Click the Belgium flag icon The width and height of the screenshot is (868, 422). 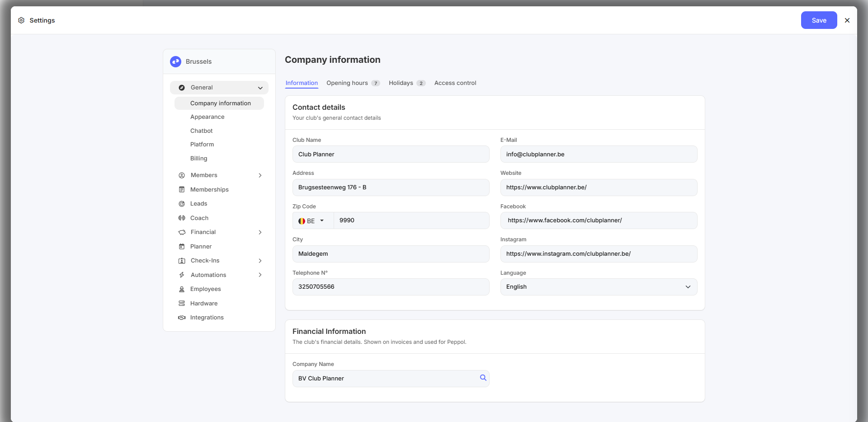click(302, 221)
